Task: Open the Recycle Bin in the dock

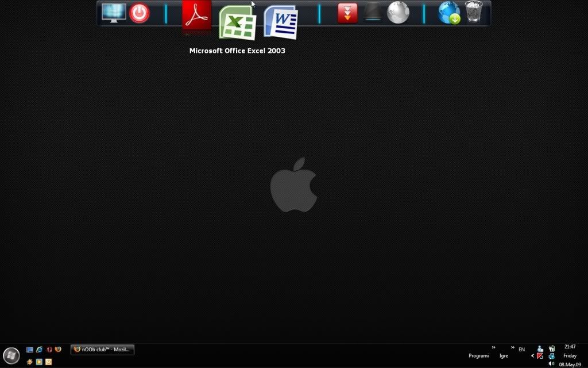Action: [474, 12]
